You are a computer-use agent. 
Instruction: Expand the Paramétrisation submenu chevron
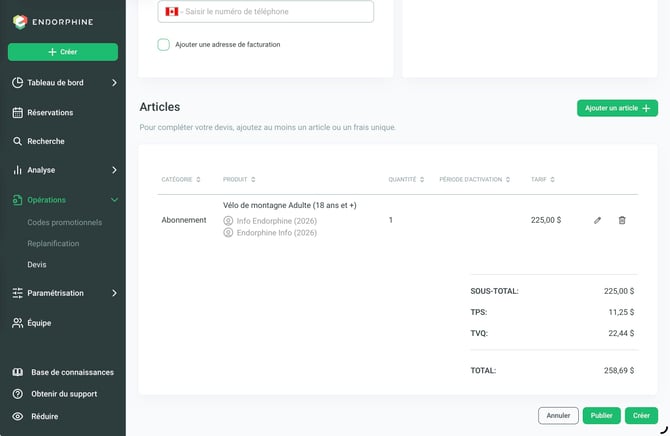coord(114,293)
